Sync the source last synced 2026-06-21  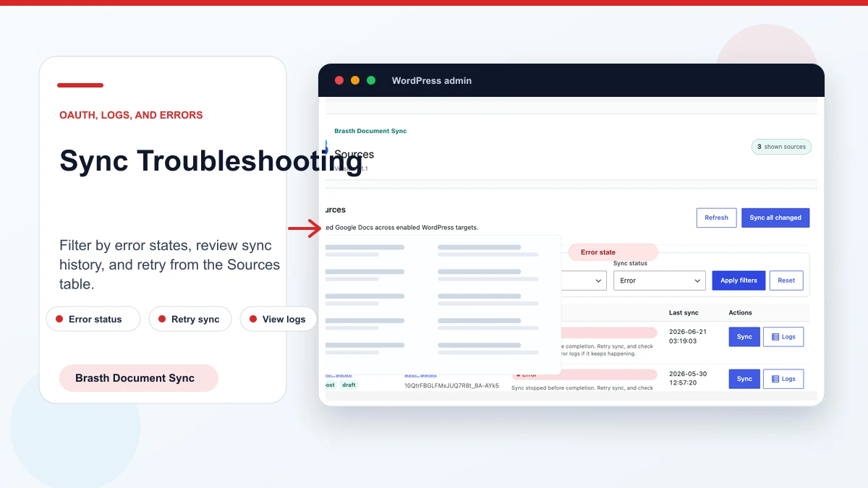(744, 337)
